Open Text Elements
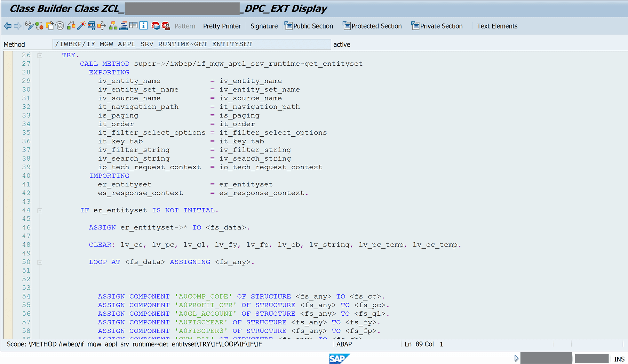Image resolution: width=628 pixels, height=364 pixels. 497,26
